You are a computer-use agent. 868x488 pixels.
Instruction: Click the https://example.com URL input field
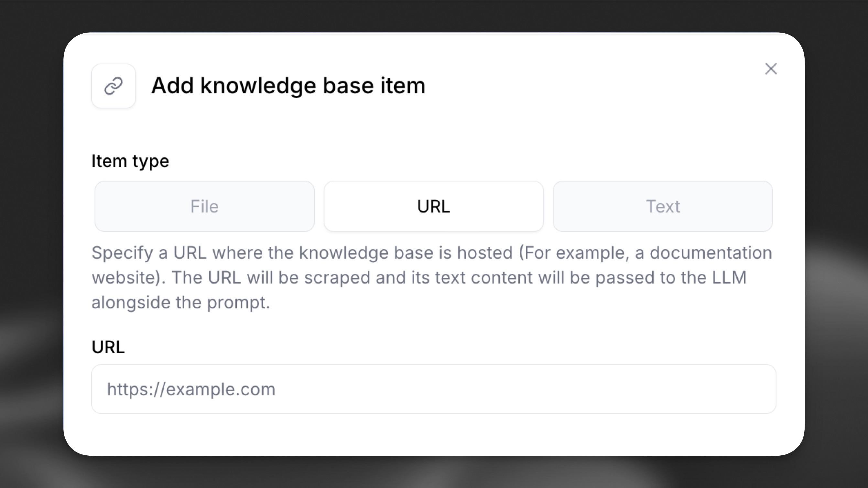(x=433, y=389)
